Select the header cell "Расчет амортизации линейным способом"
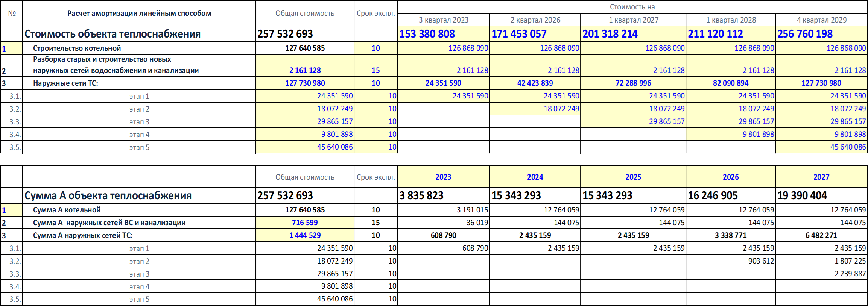The height and width of the screenshot is (306, 868). [x=139, y=13]
